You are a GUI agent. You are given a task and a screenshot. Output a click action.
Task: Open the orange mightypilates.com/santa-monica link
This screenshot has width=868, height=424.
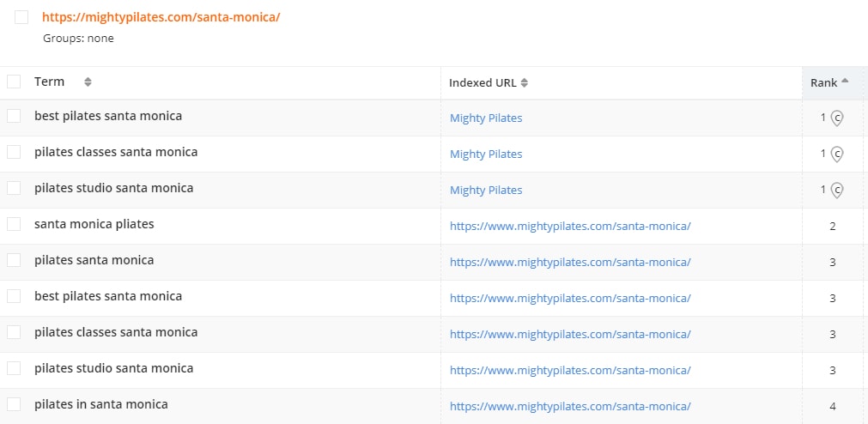[x=161, y=17]
